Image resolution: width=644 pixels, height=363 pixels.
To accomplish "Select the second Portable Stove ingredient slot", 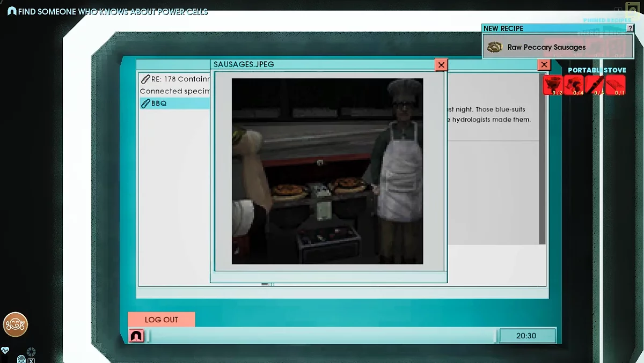I will [574, 85].
